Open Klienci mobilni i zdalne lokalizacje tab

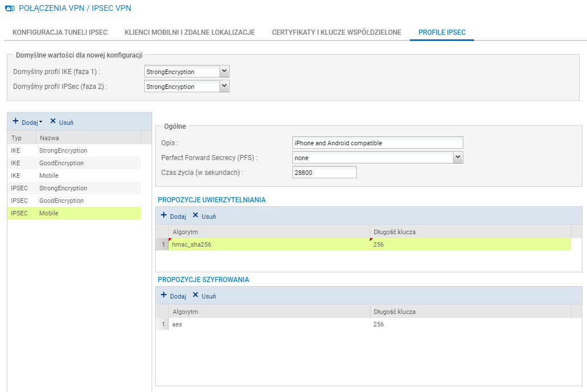coord(189,32)
